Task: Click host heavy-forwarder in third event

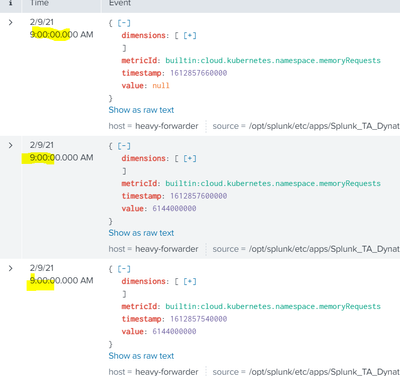Action: click(x=167, y=372)
